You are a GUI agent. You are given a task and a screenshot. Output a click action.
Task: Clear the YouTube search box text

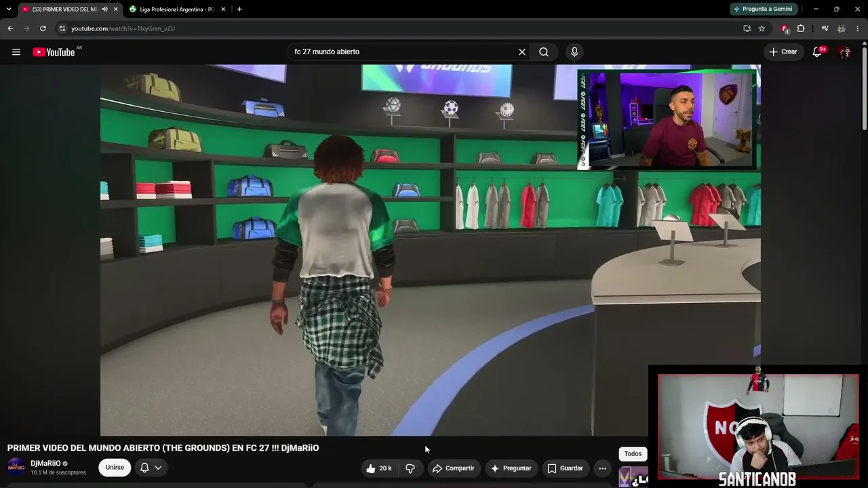click(522, 52)
